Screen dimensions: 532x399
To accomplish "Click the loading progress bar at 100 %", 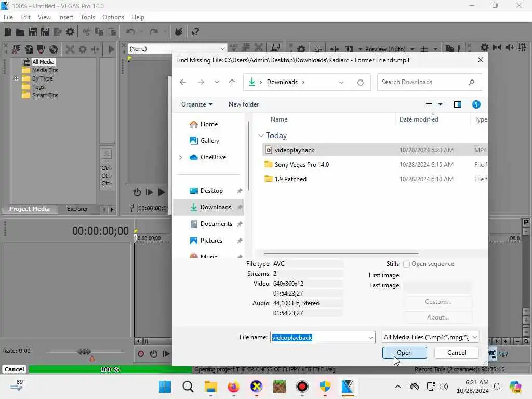I will tap(110, 369).
